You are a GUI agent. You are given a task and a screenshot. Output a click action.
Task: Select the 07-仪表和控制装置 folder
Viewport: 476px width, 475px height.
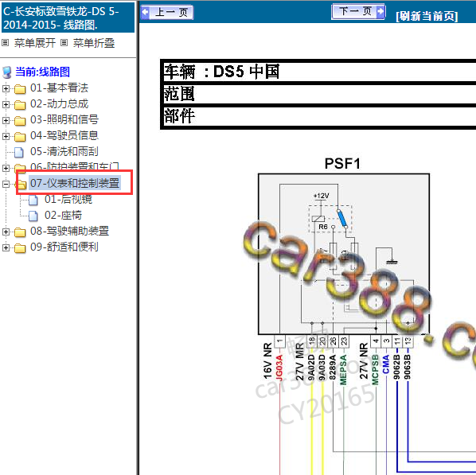point(75,183)
